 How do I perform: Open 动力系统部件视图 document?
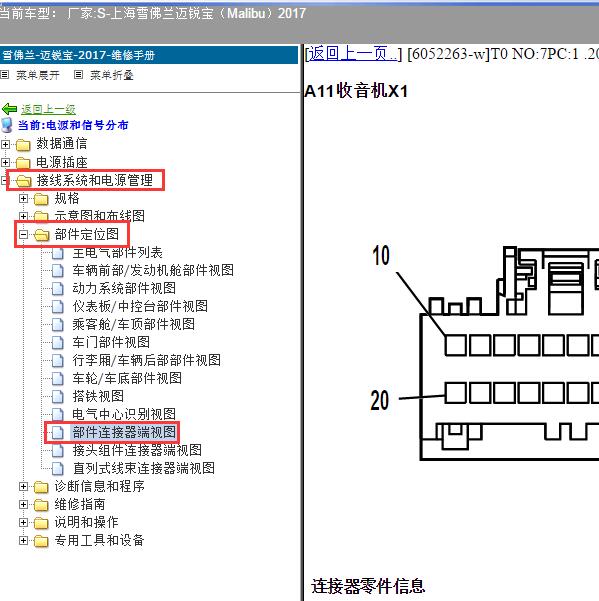coord(124,289)
